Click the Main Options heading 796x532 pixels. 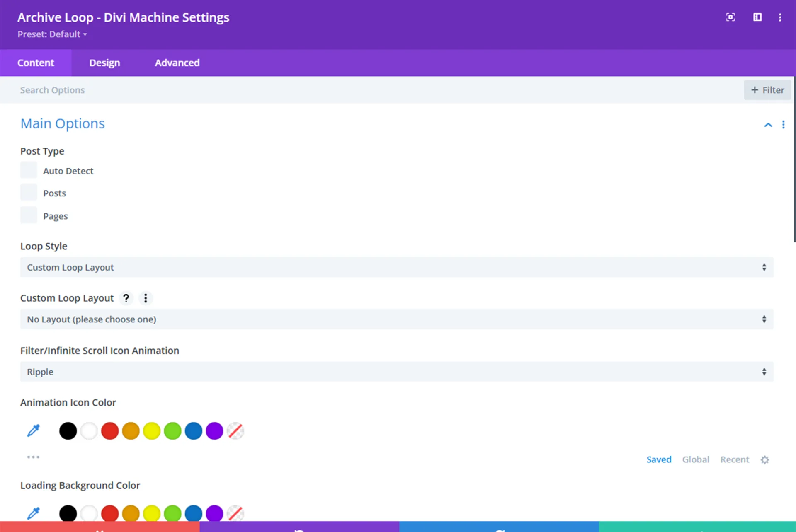click(x=63, y=124)
